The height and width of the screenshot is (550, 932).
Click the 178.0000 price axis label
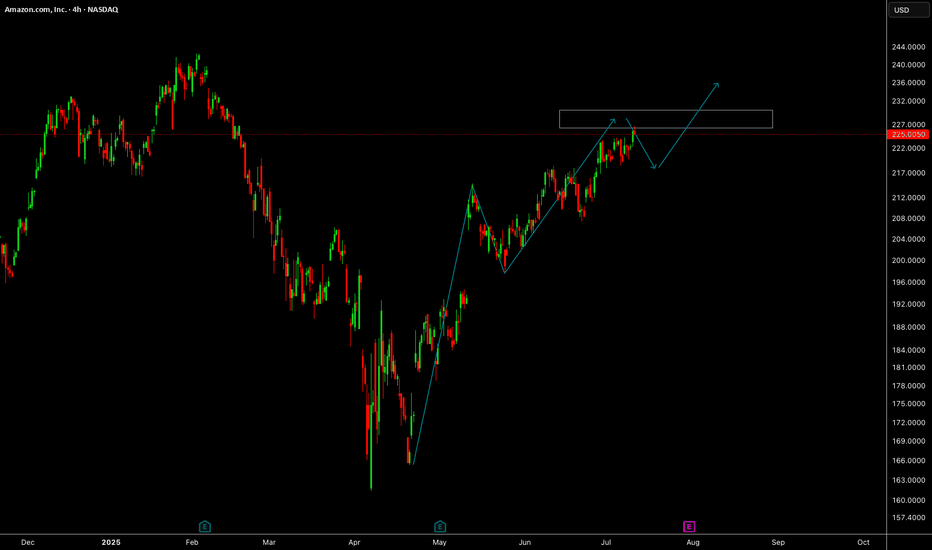(908, 386)
